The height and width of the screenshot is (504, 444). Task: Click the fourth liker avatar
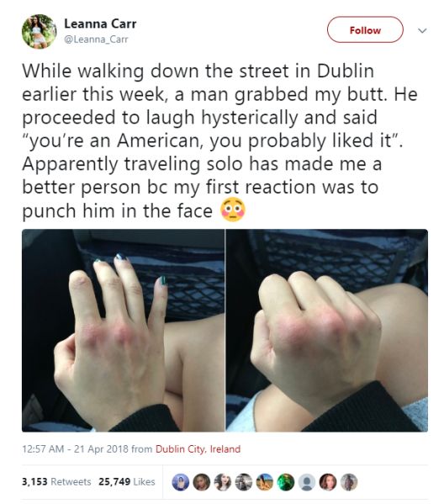pos(244,482)
